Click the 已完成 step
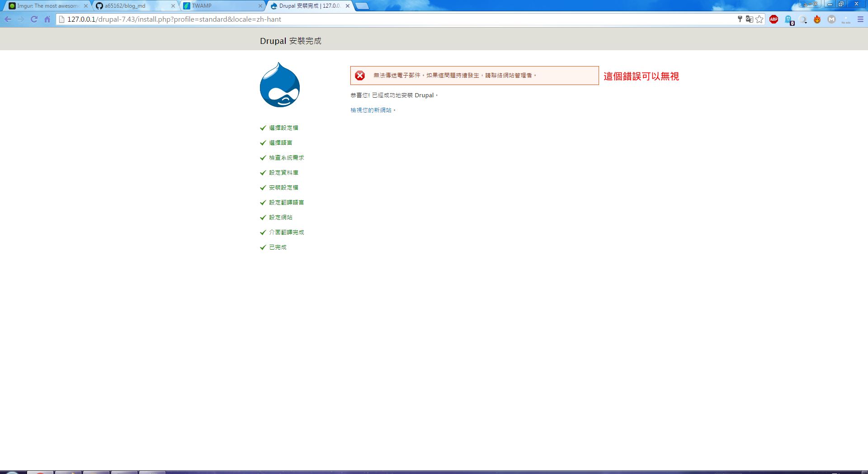The image size is (868, 474). coord(278,247)
